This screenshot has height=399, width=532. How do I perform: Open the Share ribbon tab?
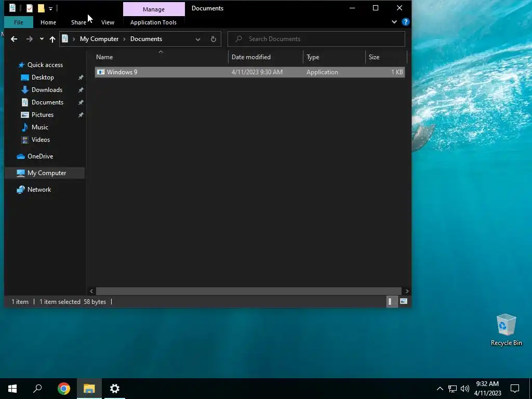pos(78,22)
